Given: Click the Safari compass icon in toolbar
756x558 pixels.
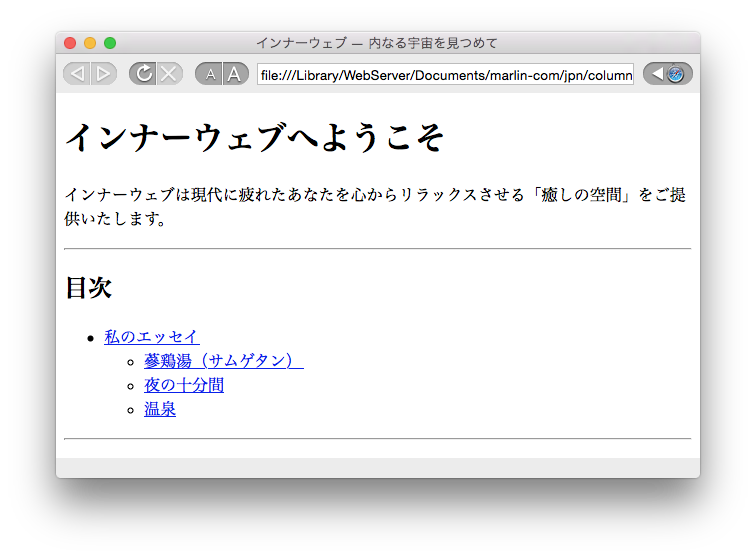Looking at the screenshot, I should tap(676, 74).
